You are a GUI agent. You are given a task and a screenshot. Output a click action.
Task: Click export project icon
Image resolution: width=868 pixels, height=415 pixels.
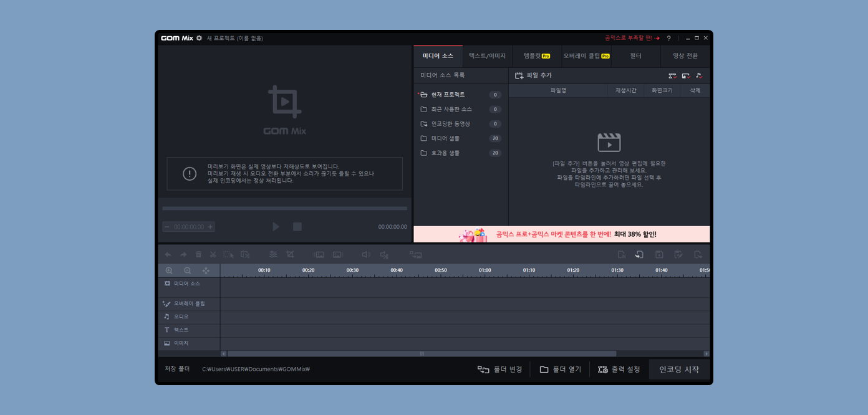point(698,254)
